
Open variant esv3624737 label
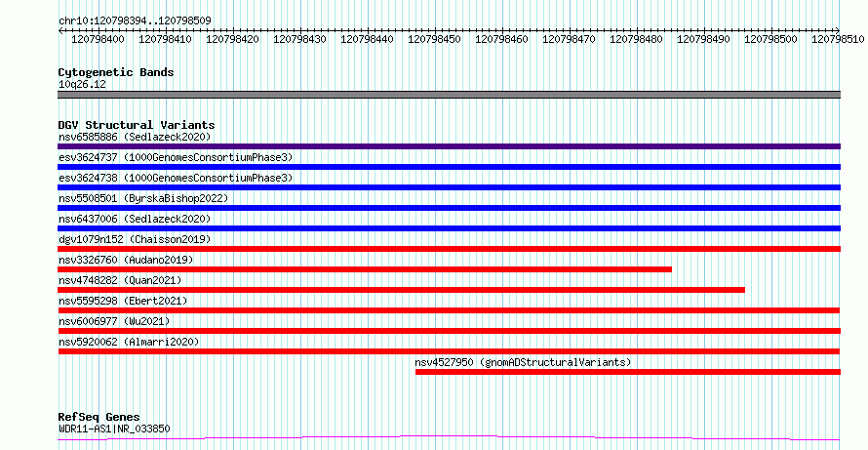coord(176,157)
